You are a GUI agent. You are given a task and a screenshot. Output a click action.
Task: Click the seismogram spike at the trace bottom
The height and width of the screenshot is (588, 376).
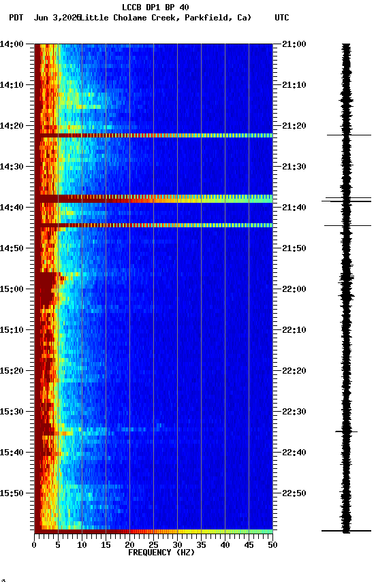point(346,531)
